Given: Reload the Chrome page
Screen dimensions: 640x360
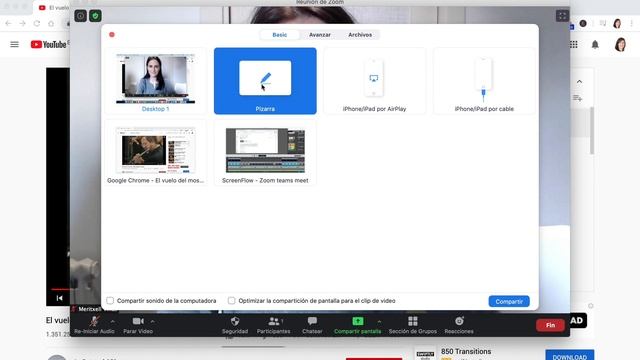Looking at the screenshot, I should pos(37,23).
